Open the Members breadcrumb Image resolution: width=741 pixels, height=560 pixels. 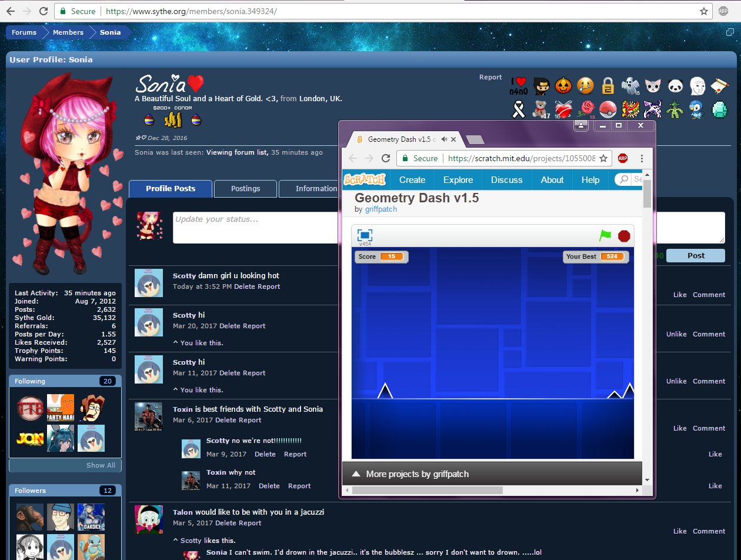68,32
